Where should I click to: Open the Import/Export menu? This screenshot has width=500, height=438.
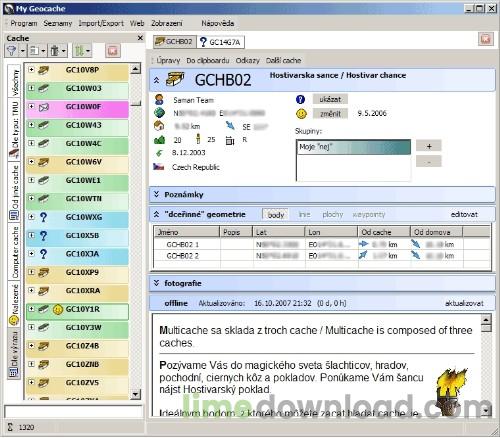click(101, 23)
